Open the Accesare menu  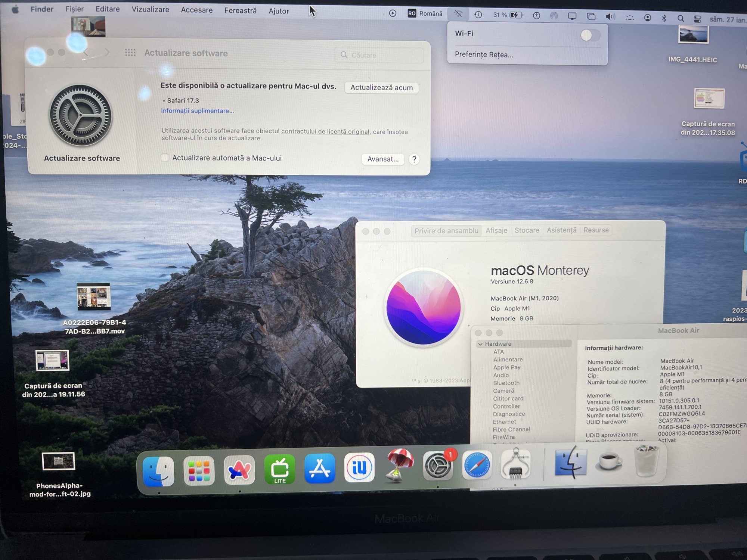[197, 10]
